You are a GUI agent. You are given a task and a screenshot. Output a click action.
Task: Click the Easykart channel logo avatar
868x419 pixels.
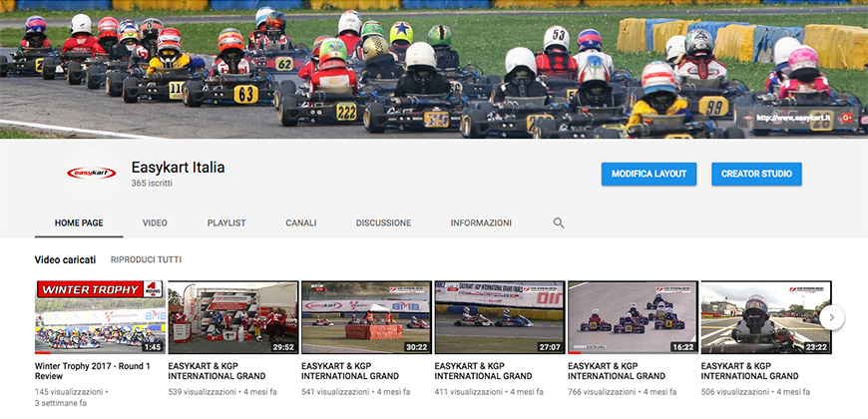[91, 174]
